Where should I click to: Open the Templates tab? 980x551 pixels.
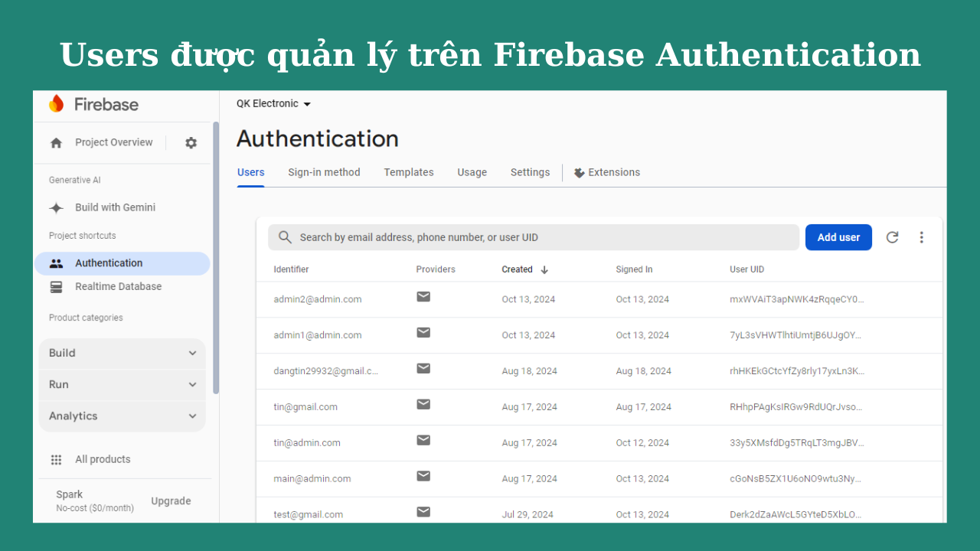tap(409, 173)
